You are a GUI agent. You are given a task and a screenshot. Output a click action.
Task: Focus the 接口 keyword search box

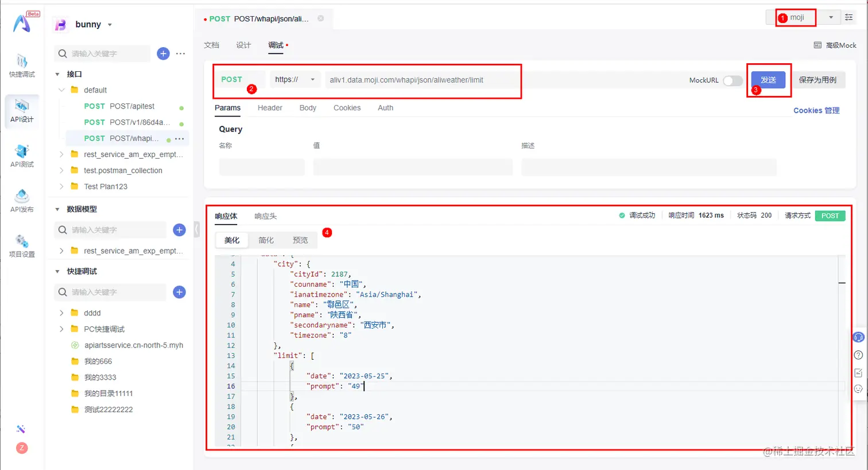click(103, 53)
